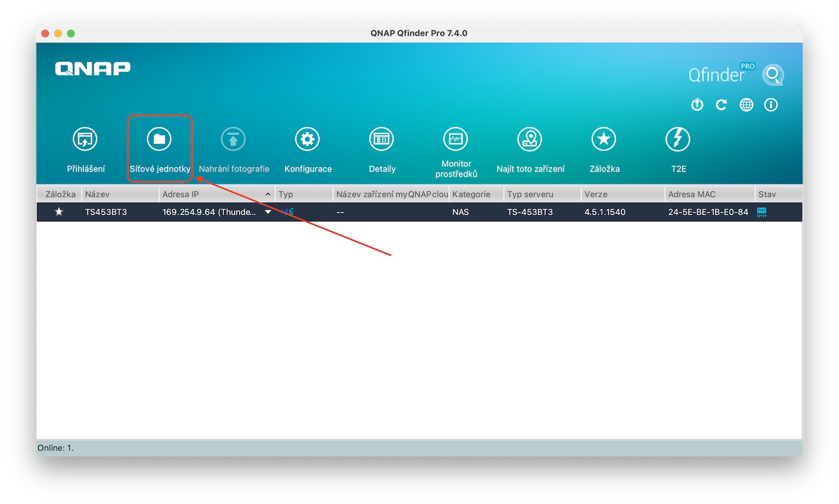The image size is (839, 504).
Task: Launch the T2E lightning icon
Action: tap(678, 139)
